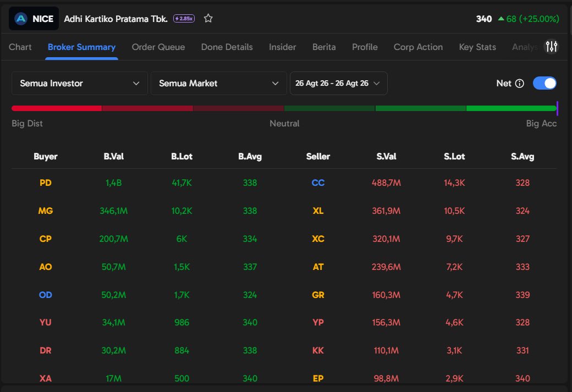The height and width of the screenshot is (392, 572).
Task: Select the Broker Summary tab
Action: click(81, 47)
